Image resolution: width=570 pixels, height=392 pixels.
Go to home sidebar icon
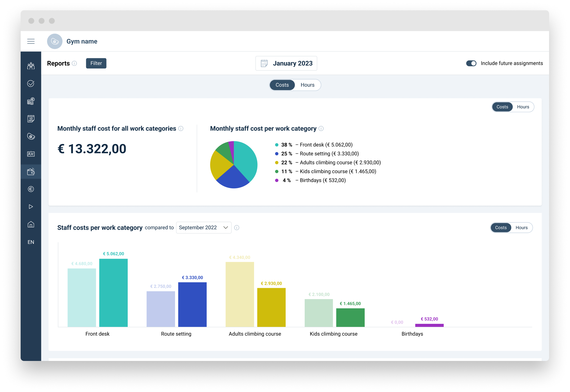tap(31, 224)
